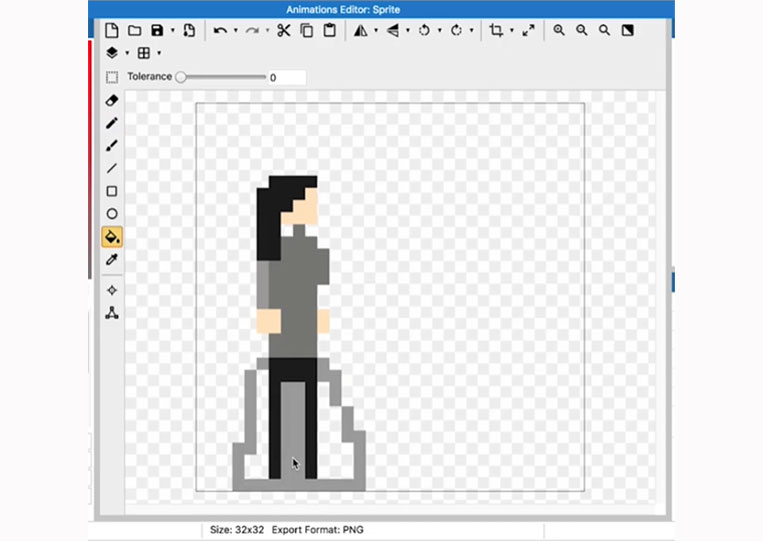Screen dimensions: 763x541
Task: Expand the Crop options dropdown arrow
Action: [x=511, y=31]
